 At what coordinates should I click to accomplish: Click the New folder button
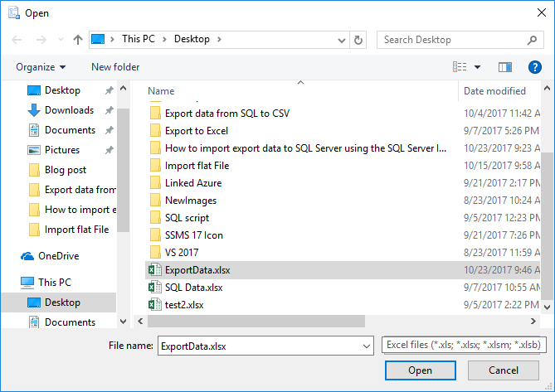click(115, 67)
